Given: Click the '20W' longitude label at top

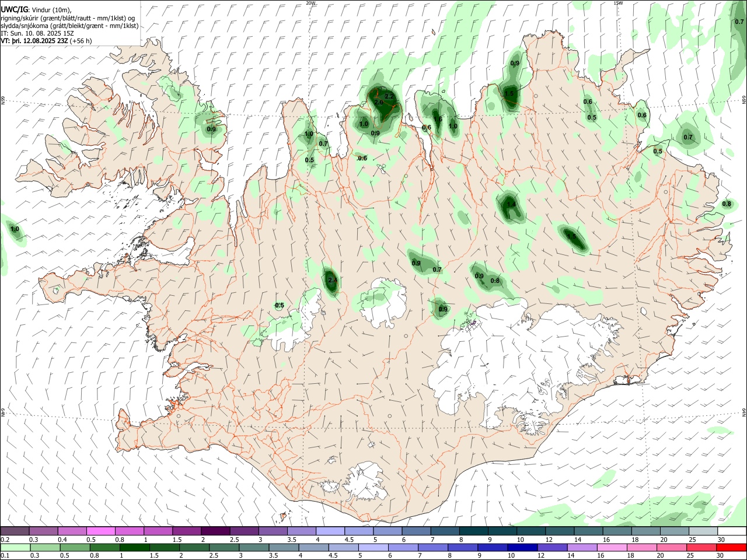Looking at the screenshot, I should pyautogui.click(x=310, y=3).
